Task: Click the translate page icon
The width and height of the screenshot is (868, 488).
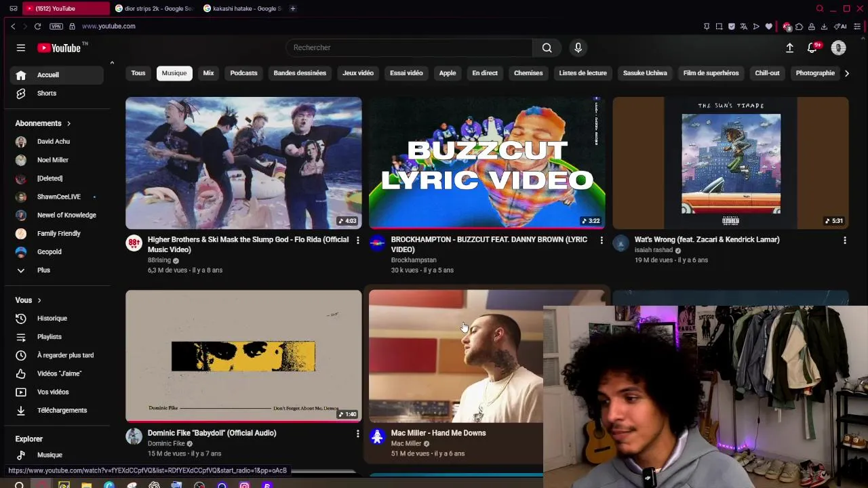Action: click(x=744, y=26)
